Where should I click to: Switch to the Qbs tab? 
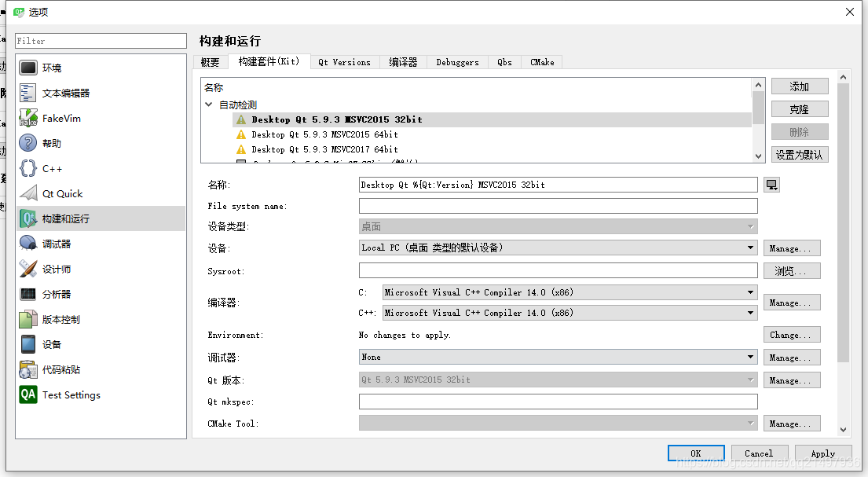coord(504,62)
